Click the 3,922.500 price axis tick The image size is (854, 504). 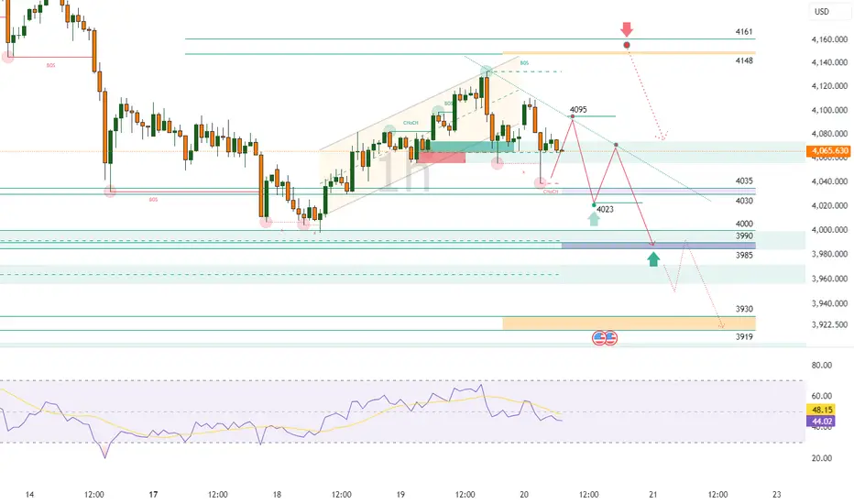829,324
